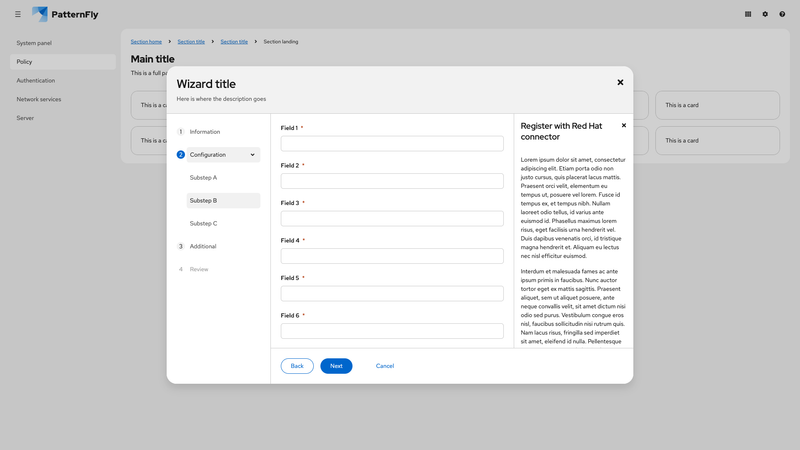This screenshot has width=800, height=450.
Task: Cancel the wizard
Action: click(x=385, y=366)
